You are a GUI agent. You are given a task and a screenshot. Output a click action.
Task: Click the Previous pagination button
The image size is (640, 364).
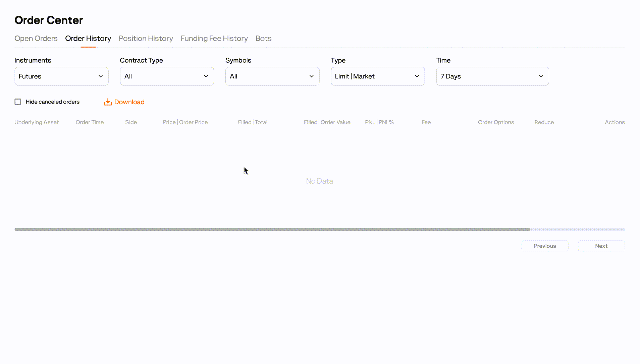(545, 246)
